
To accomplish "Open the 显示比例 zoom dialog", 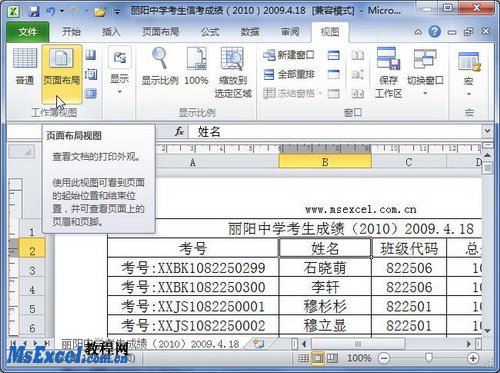I will coord(160,66).
